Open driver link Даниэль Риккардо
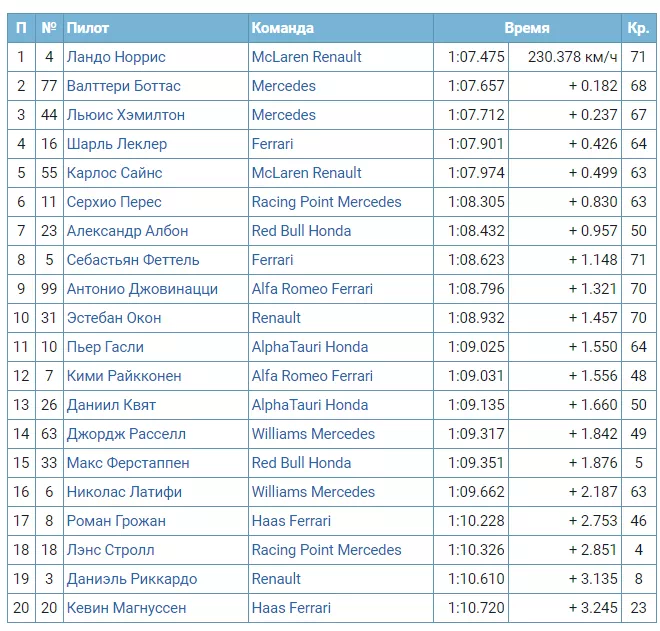Image resolution: width=660 pixels, height=631 pixels. click(132, 579)
